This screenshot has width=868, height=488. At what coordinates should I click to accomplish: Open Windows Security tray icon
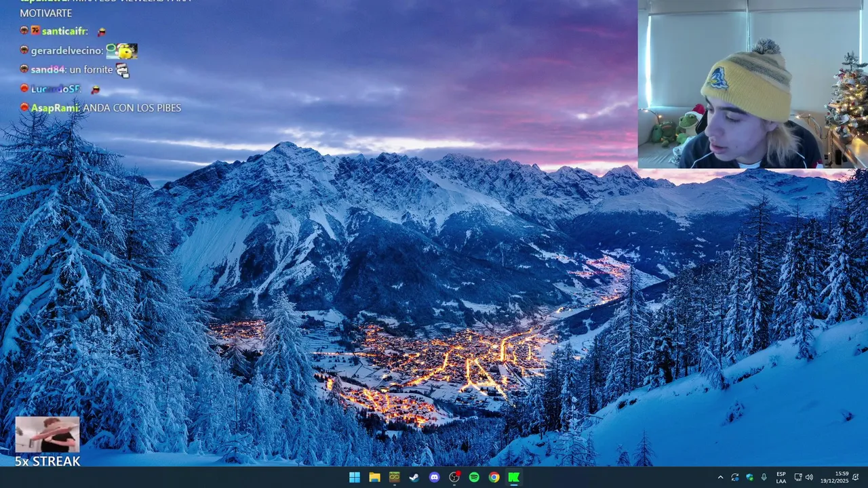749,477
